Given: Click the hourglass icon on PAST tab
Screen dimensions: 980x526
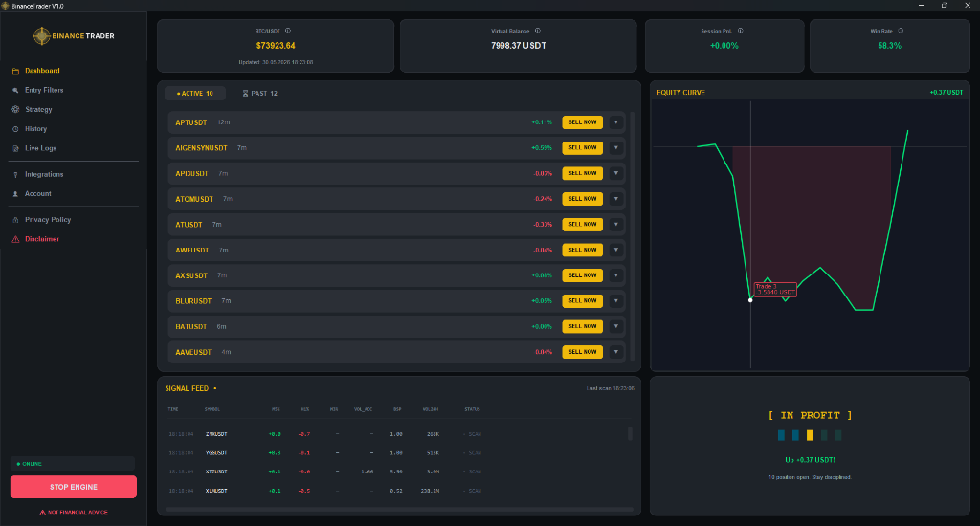Looking at the screenshot, I should coord(246,93).
